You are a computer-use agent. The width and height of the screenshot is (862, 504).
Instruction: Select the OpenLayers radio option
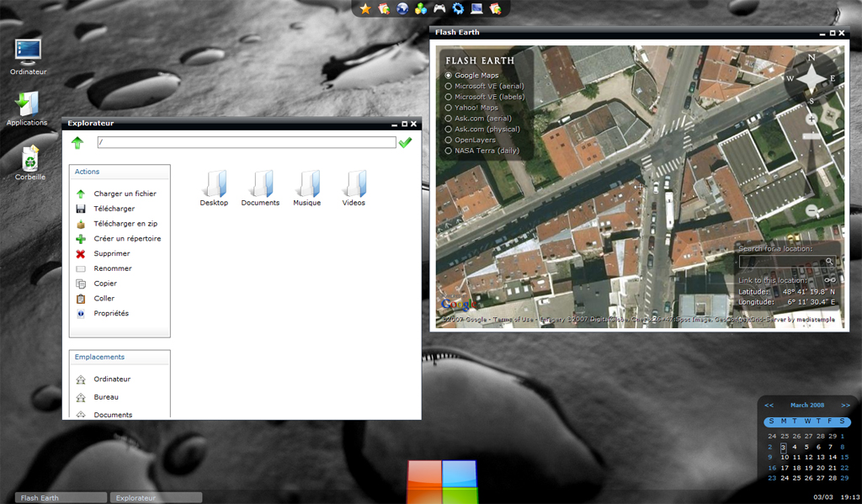(470, 140)
